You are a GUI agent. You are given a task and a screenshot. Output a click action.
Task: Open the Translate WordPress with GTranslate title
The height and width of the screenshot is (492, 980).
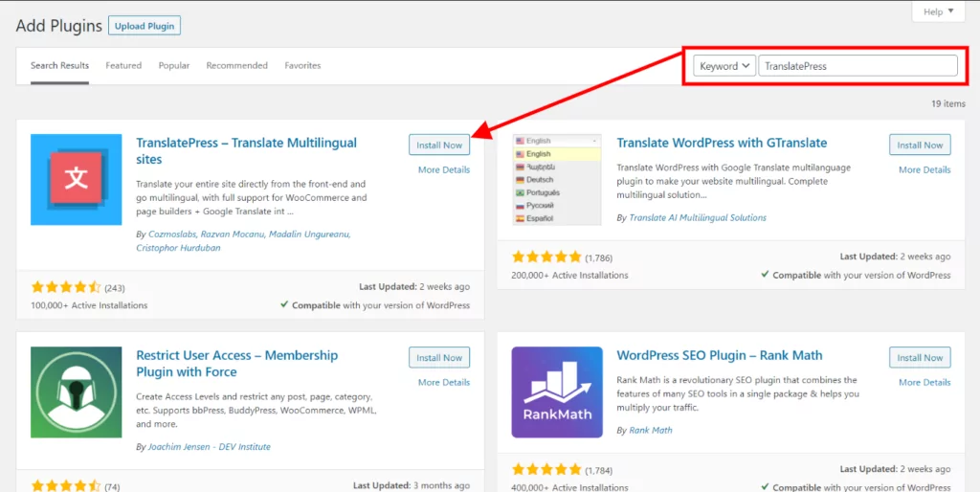click(x=722, y=143)
